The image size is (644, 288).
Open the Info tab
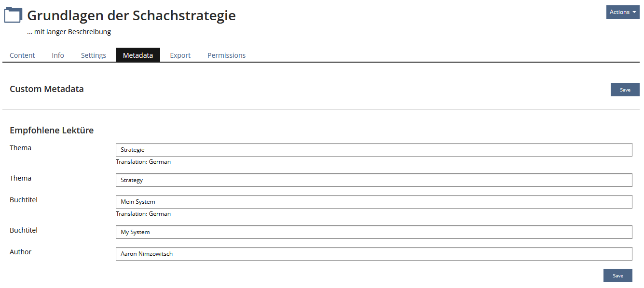click(58, 55)
